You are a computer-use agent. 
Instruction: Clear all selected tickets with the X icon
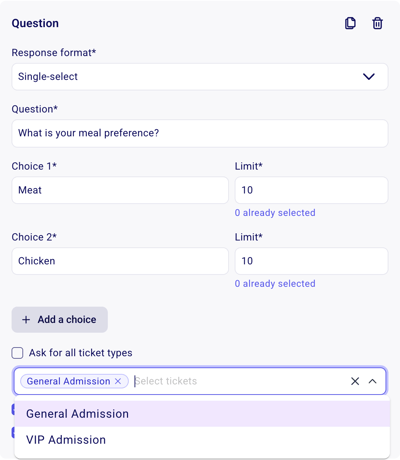tap(355, 381)
